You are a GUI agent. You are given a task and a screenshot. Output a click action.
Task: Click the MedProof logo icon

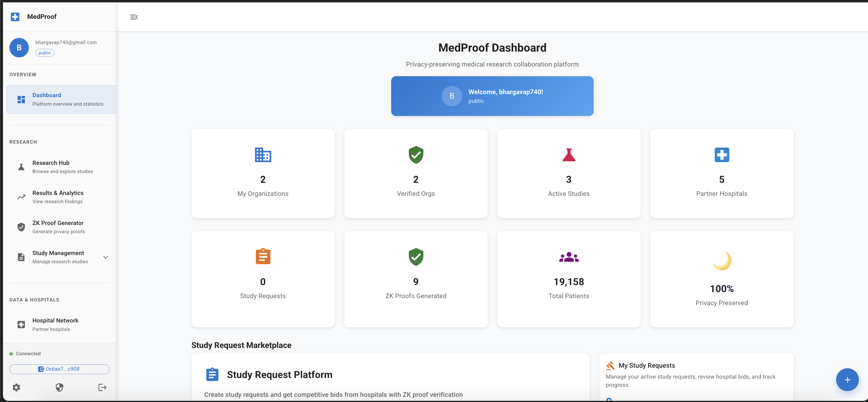point(15,16)
